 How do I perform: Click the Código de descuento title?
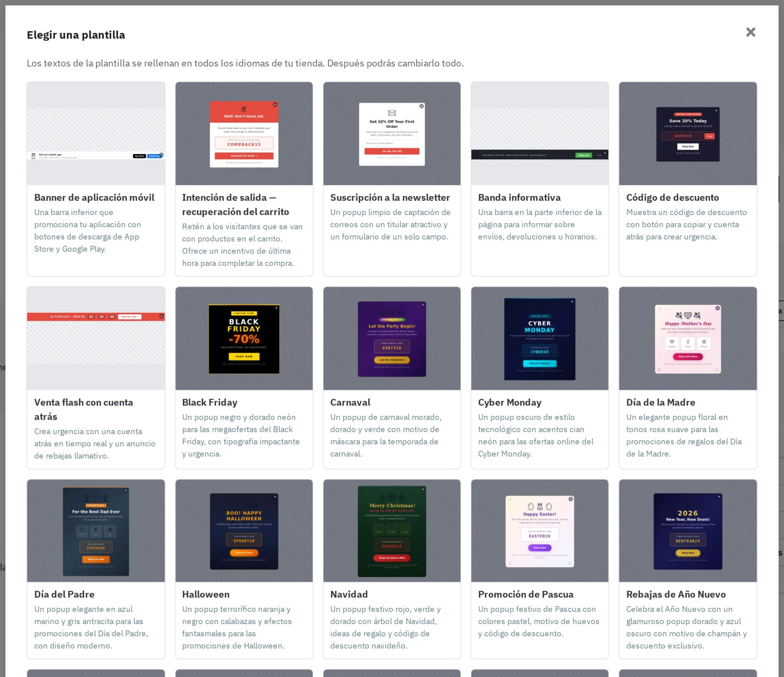(x=673, y=198)
